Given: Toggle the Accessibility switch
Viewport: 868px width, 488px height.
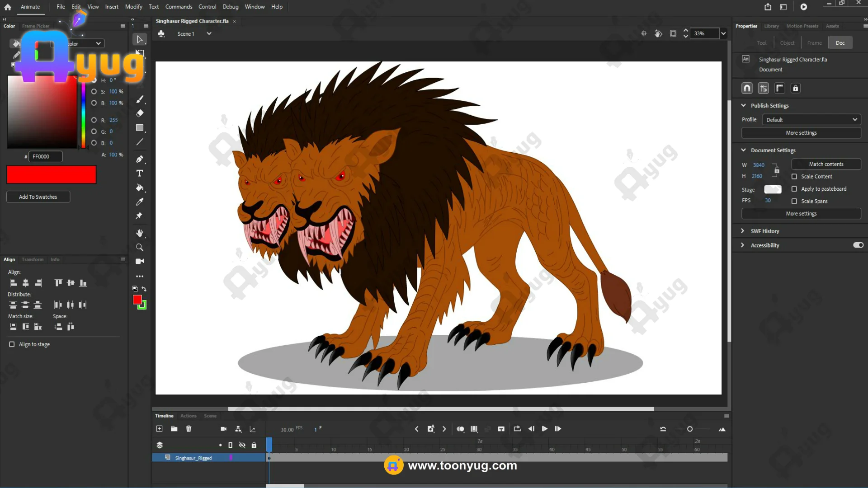Looking at the screenshot, I should tap(858, 245).
